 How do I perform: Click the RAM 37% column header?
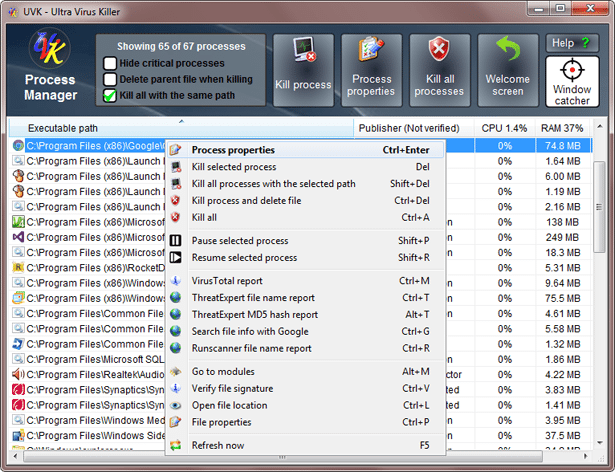[x=561, y=128]
